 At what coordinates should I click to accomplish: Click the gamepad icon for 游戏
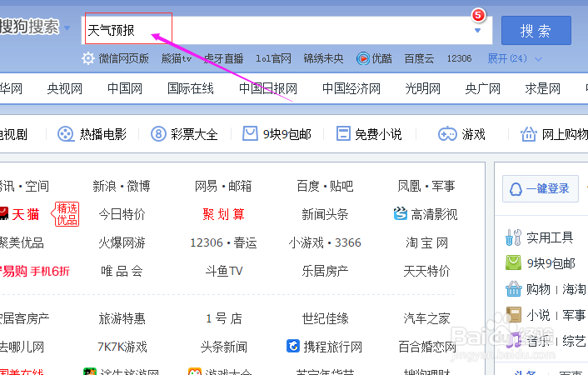point(447,134)
